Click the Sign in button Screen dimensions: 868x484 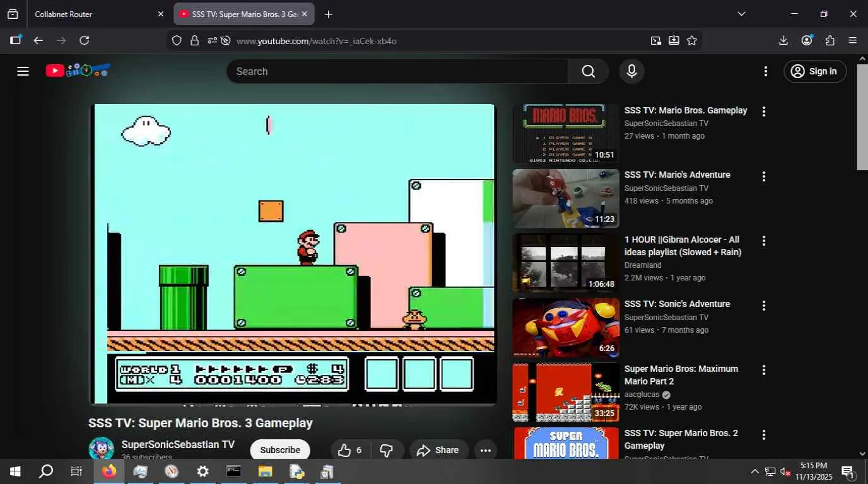[x=815, y=71]
